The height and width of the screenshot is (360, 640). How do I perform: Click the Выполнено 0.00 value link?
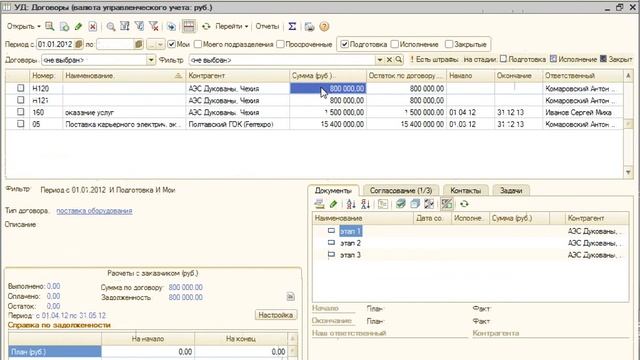point(53,286)
